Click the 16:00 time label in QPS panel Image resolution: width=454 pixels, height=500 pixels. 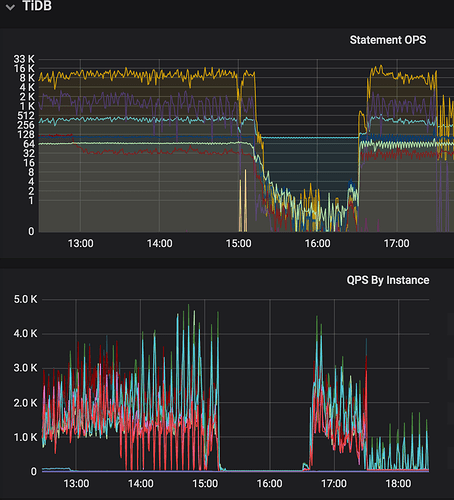click(x=269, y=483)
